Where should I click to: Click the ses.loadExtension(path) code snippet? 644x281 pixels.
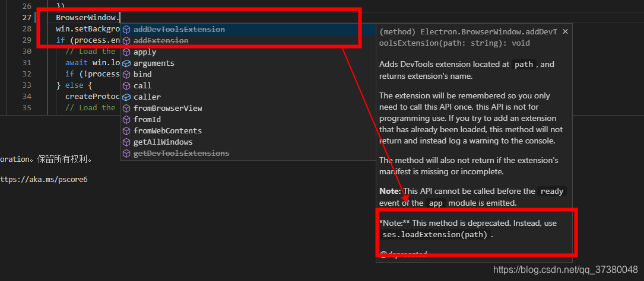[435, 235]
